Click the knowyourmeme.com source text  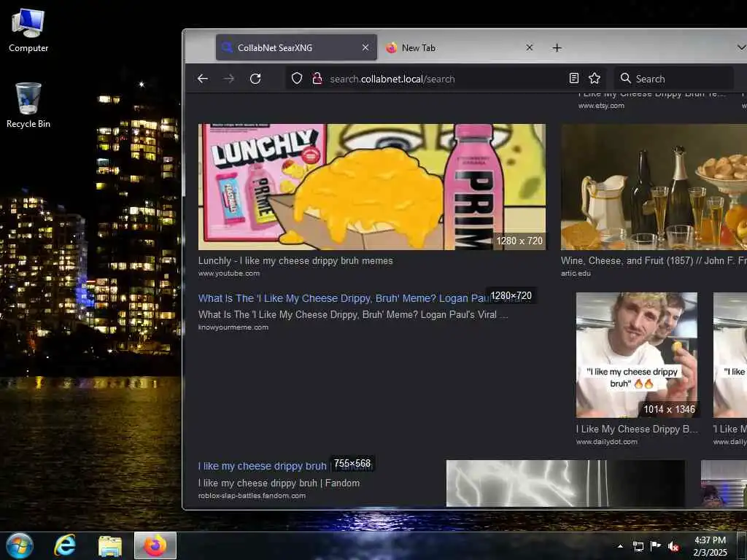[x=233, y=327]
